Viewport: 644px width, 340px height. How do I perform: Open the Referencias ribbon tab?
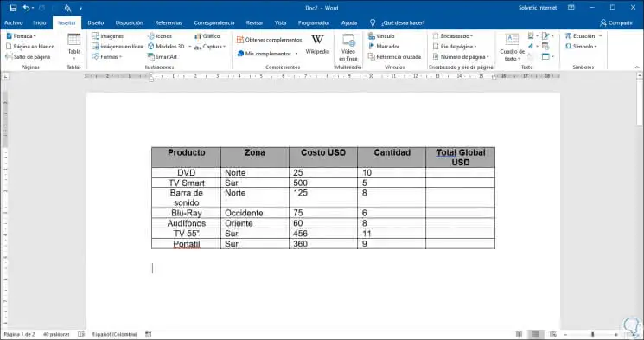(169, 23)
